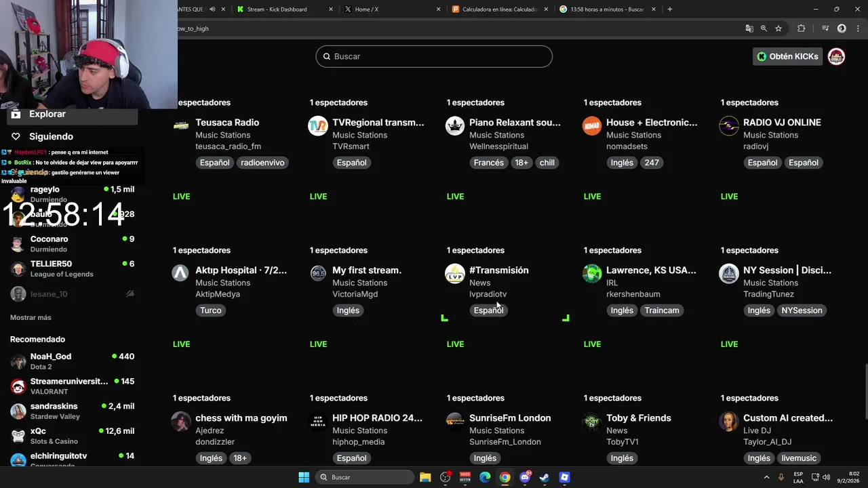Open Tuesaca Radio stream title
868x488 pixels.
click(x=227, y=122)
